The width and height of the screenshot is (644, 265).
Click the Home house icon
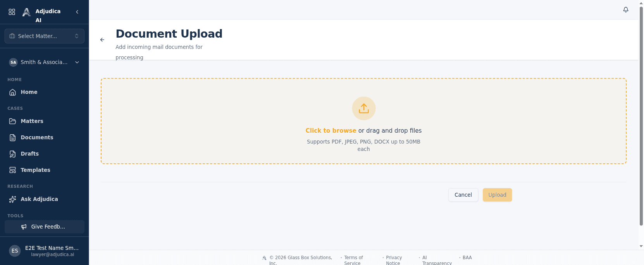click(13, 92)
